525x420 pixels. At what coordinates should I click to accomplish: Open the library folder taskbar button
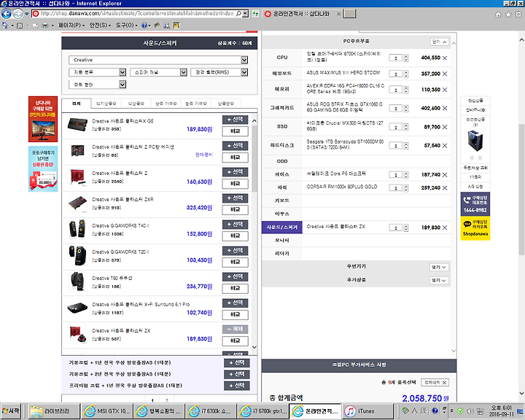54,411
